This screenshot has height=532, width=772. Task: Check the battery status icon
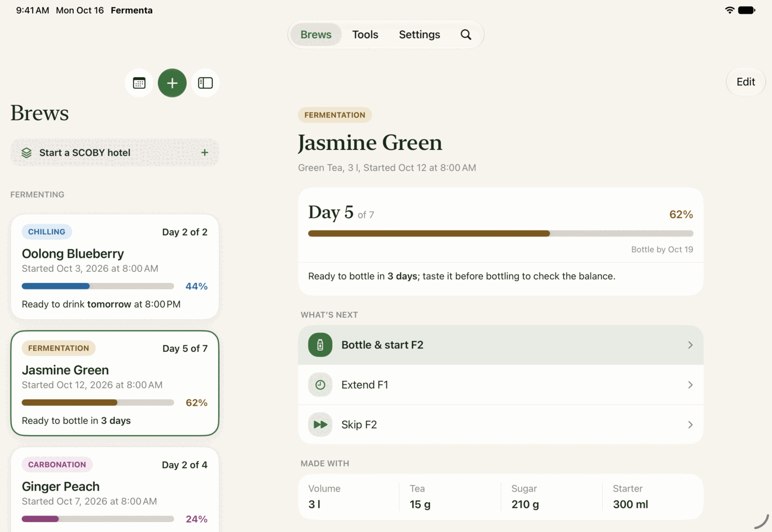pos(747,10)
